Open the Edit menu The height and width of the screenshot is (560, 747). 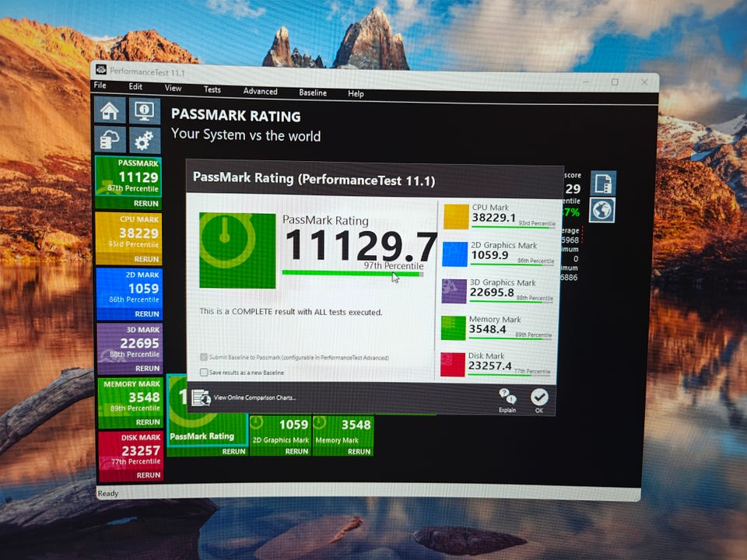135,86
